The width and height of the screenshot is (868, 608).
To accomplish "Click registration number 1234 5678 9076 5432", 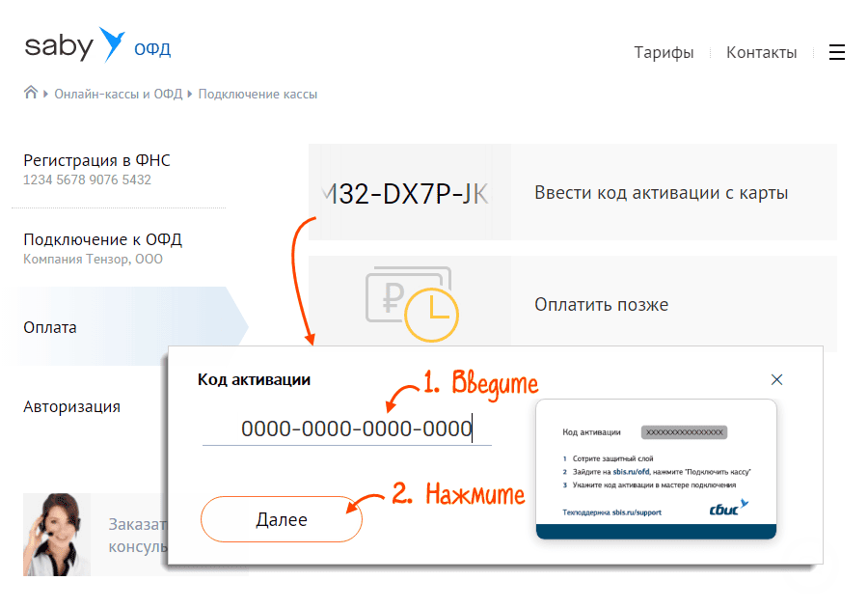I will click(87, 180).
